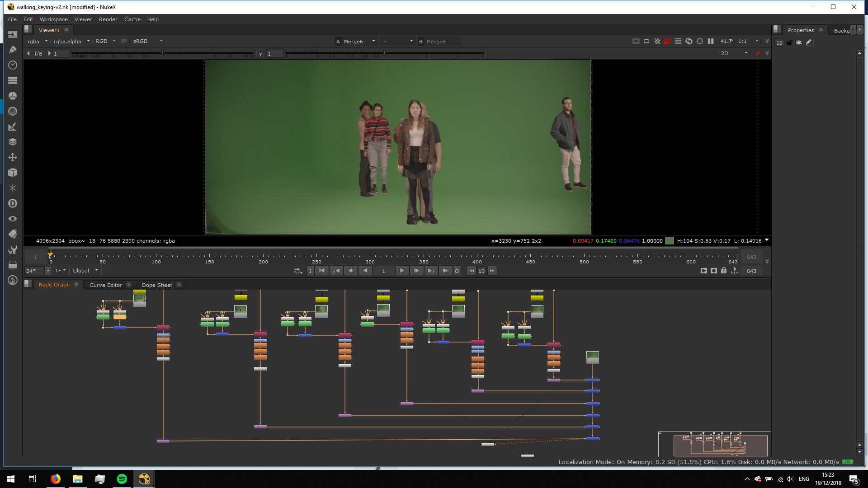Screen dimensions: 868x488
Task: Open the Deep nodes D icon
Action: pyautogui.click(x=13, y=203)
